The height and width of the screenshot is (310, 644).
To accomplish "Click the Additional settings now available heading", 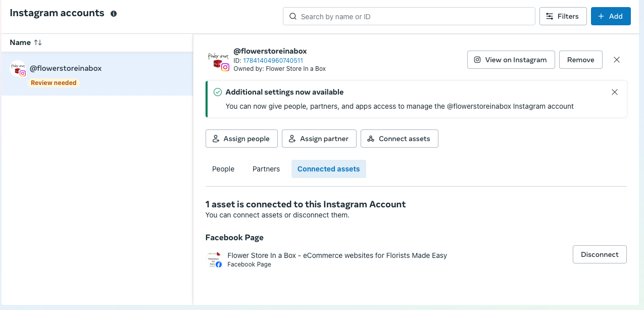I will (285, 92).
